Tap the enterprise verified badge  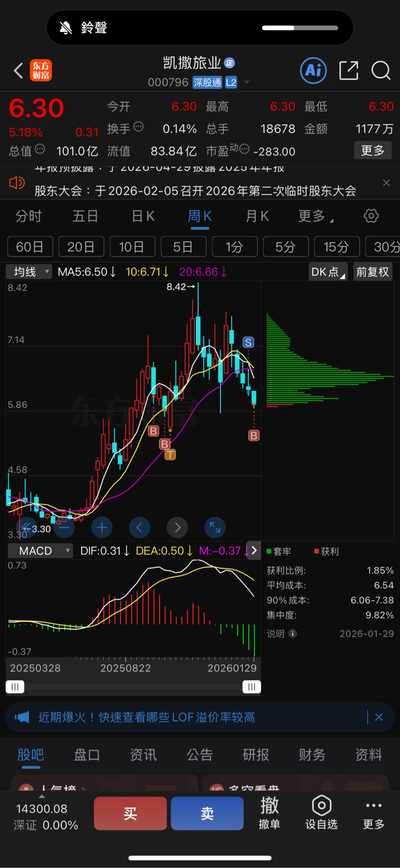[x=230, y=63]
